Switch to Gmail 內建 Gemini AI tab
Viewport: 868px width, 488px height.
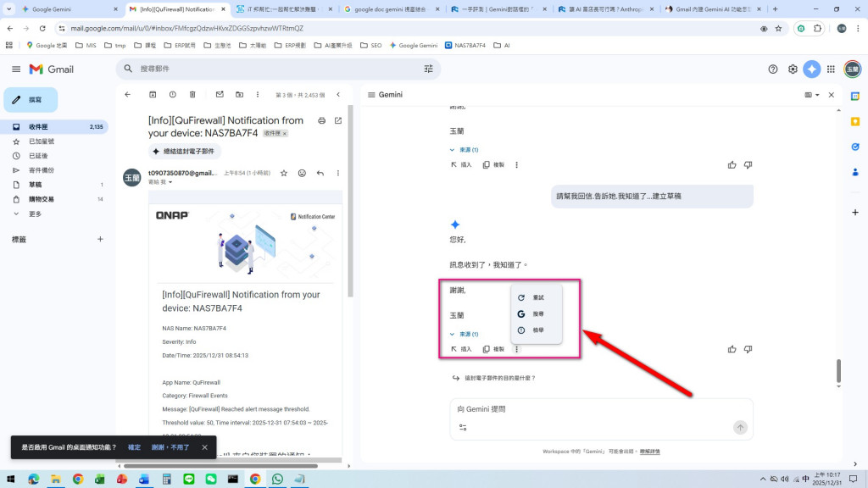(x=714, y=9)
